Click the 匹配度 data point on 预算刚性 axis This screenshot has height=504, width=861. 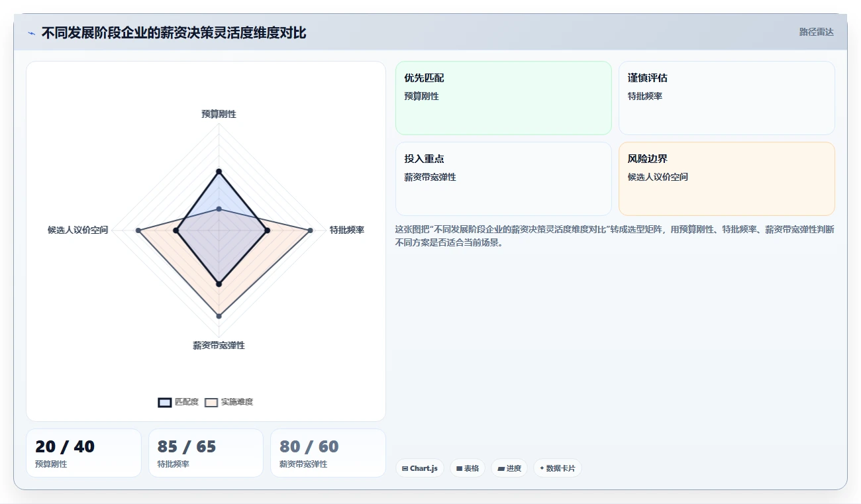(x=219, y=172)
